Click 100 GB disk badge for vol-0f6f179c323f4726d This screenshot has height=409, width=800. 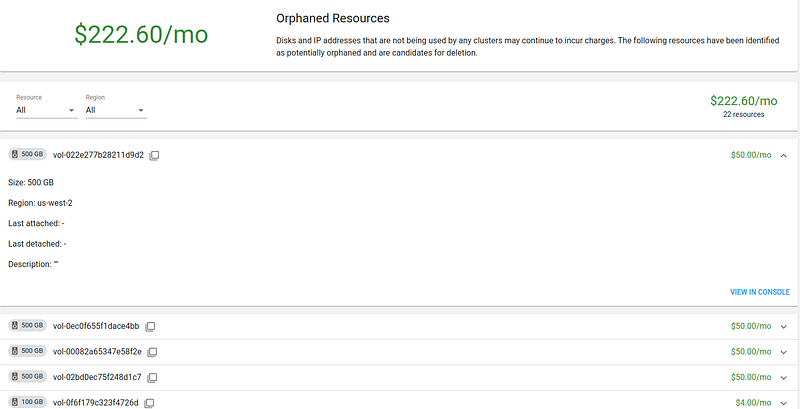tap(28, 402)
